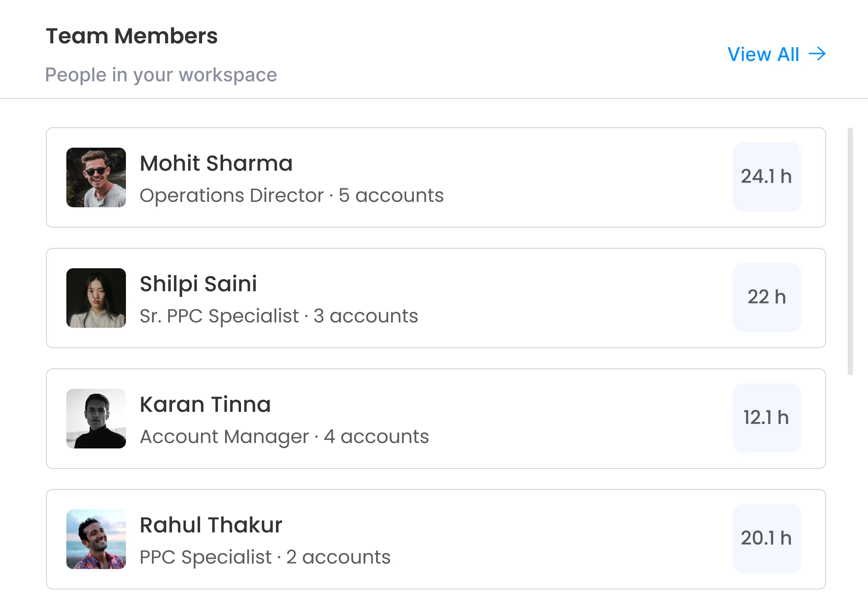Screen dimensions: 868x611
Task: Select the Rahul Thakur name
Action: coord(211,525)
